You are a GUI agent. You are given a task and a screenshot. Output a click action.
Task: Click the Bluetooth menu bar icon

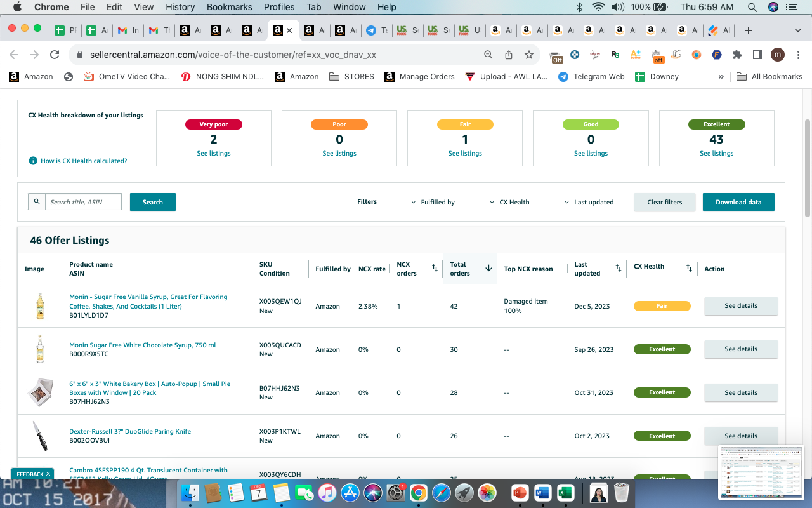[x=579, y=7]
